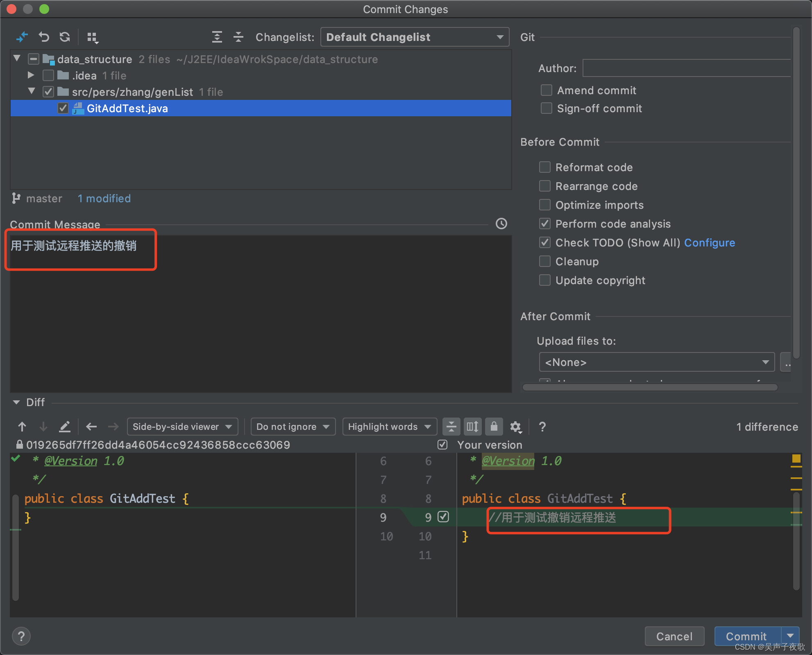
Task: Check the .idea folder checkbox
Action: pos(48,75)
